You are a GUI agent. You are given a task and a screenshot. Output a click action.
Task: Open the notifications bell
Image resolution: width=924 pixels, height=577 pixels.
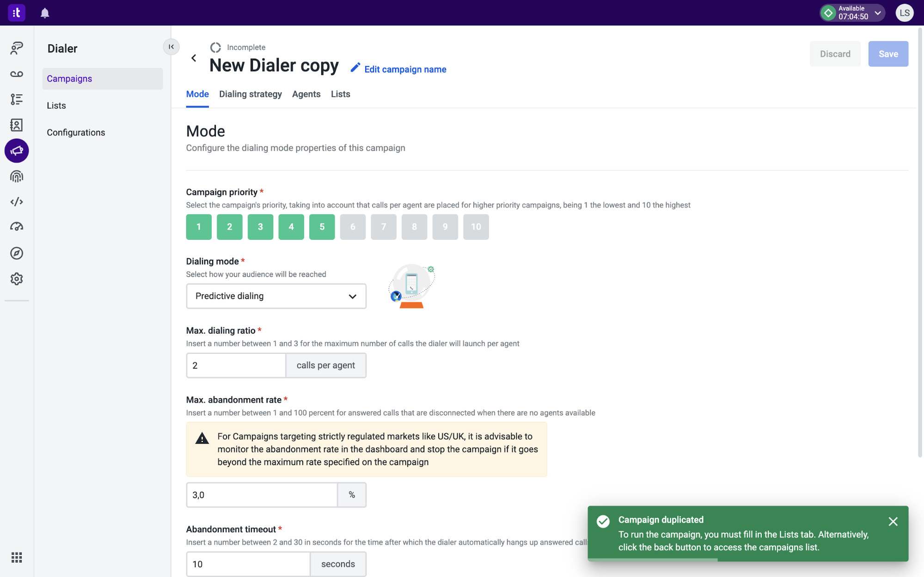click(45, 13)
